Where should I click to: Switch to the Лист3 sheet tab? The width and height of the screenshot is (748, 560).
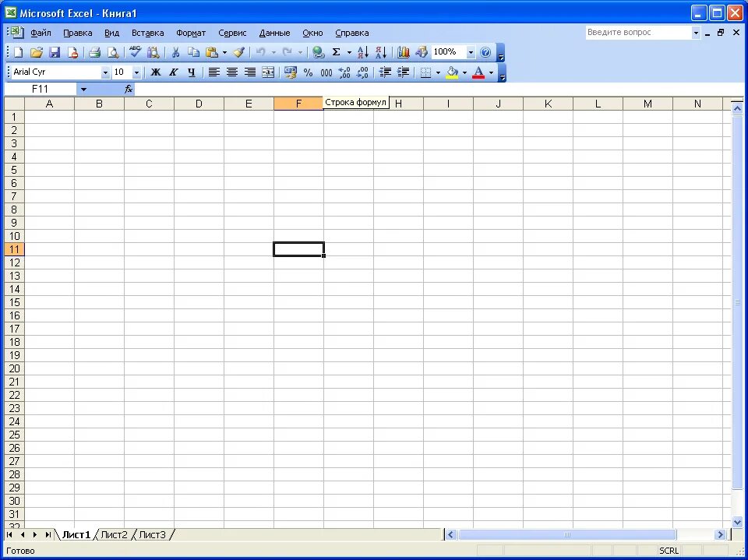click(152, 535)
